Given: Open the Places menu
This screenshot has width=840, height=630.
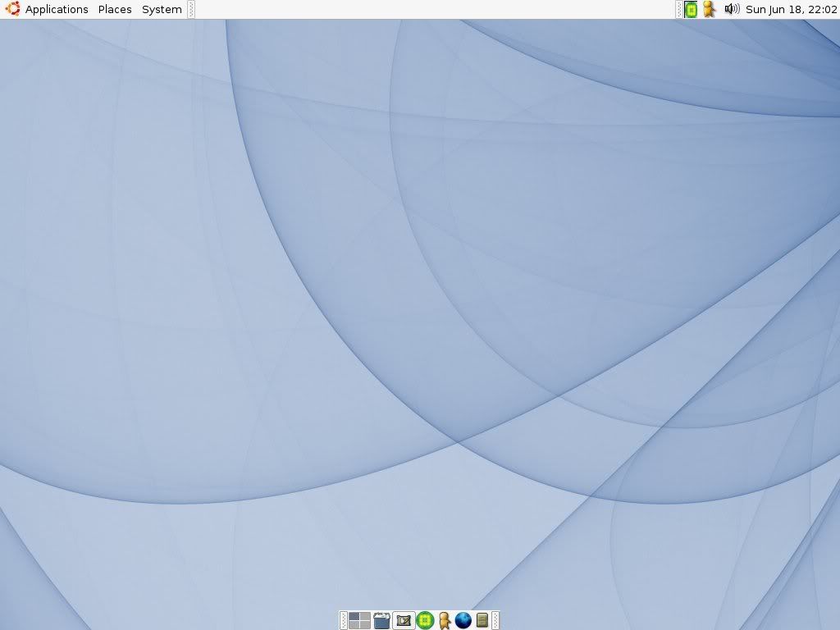Looking at the screenshot, I should coord(115,10).
